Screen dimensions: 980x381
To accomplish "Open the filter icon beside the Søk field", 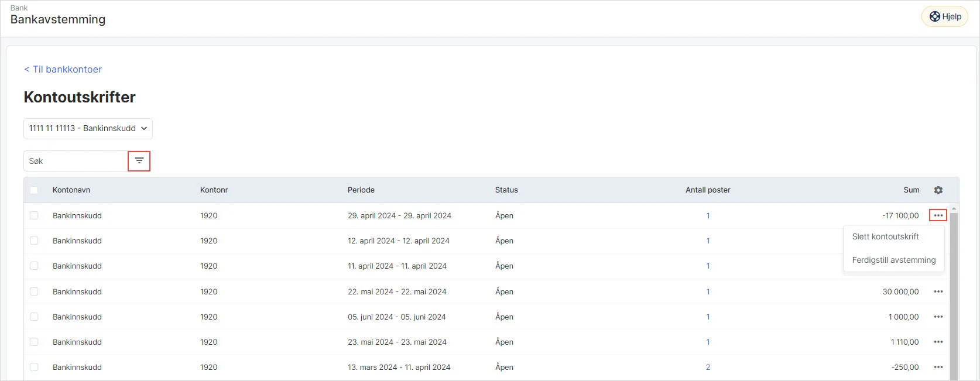I will pos(139,161).
